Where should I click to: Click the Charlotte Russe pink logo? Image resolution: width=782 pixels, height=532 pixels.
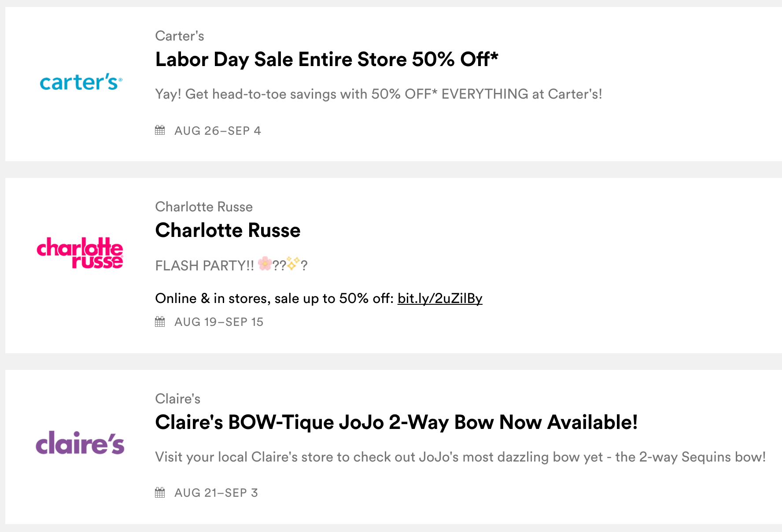[80, 253]
